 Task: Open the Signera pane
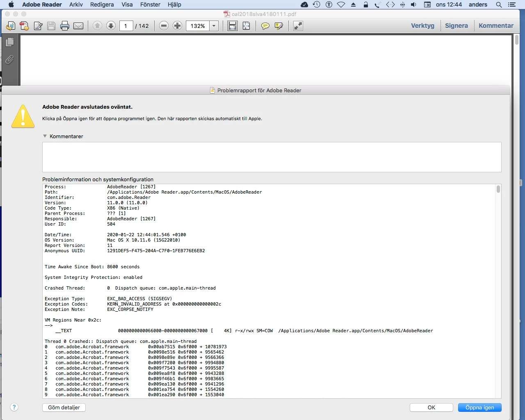[x=457, y=25]
